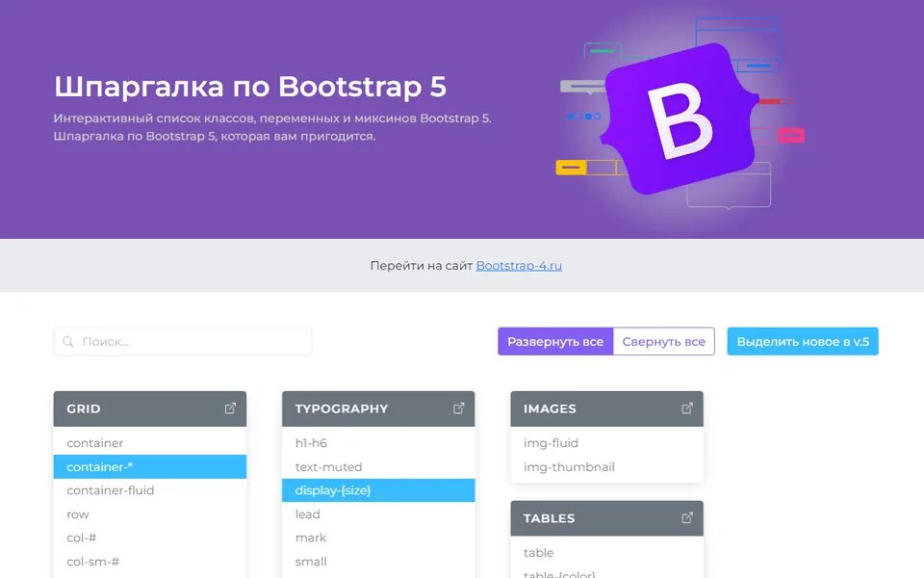
Task: Toggle Выделить новое в v.5
Action: [x=803, y=341]
